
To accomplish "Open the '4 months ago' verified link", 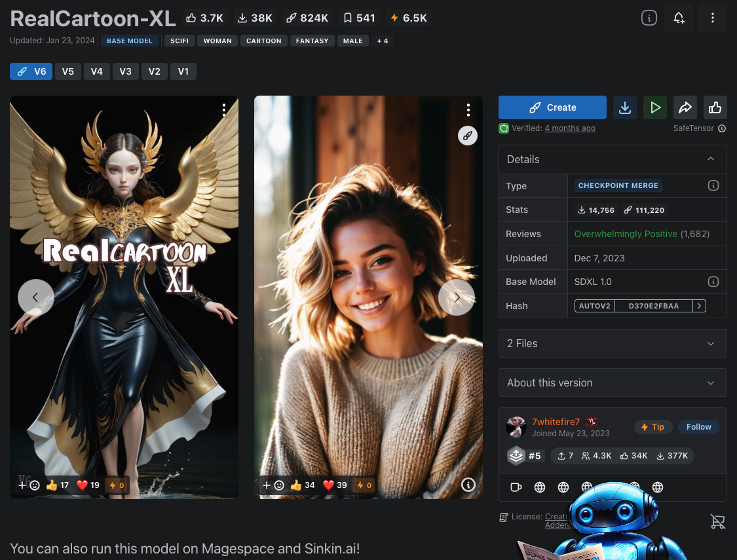I will [570, 128].
